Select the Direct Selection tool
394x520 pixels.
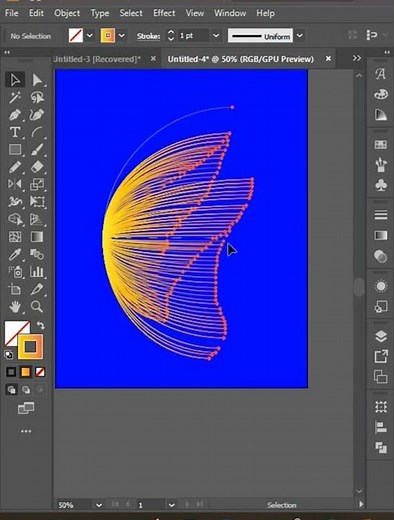(x=37, y=80)
